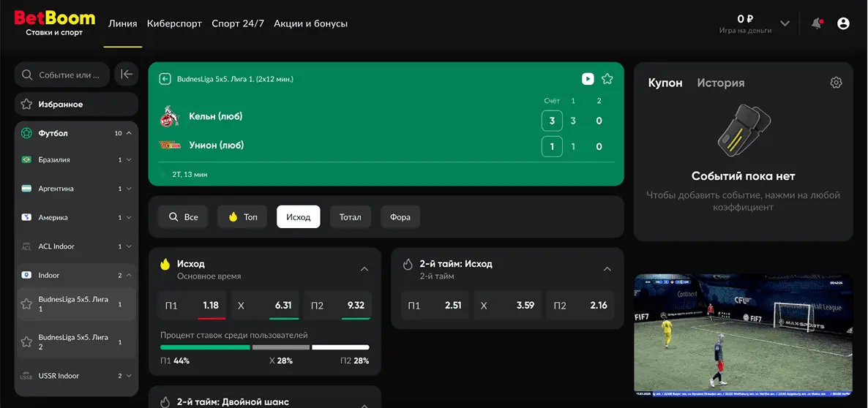Collapse the Indoor section
Image resolution: width=868 pixels, height=408 pixels.
click(129, 276)
